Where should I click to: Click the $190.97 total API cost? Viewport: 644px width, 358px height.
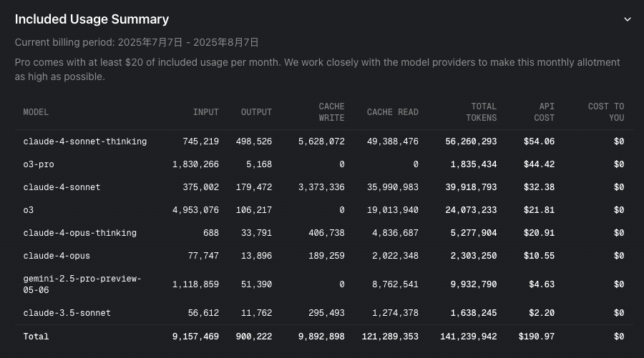point(537,337)
